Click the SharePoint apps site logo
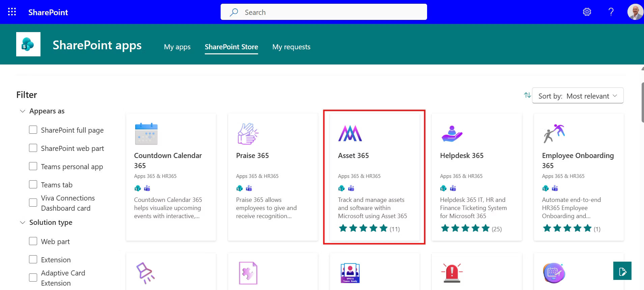Viewport: 644px width, 290px height. pos(28,44)
